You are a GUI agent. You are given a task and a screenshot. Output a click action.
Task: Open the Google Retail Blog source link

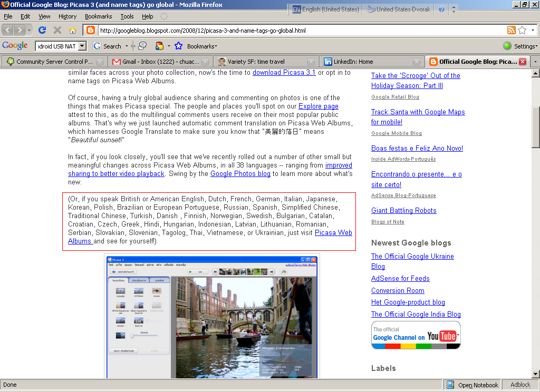[x=395, y=97]
